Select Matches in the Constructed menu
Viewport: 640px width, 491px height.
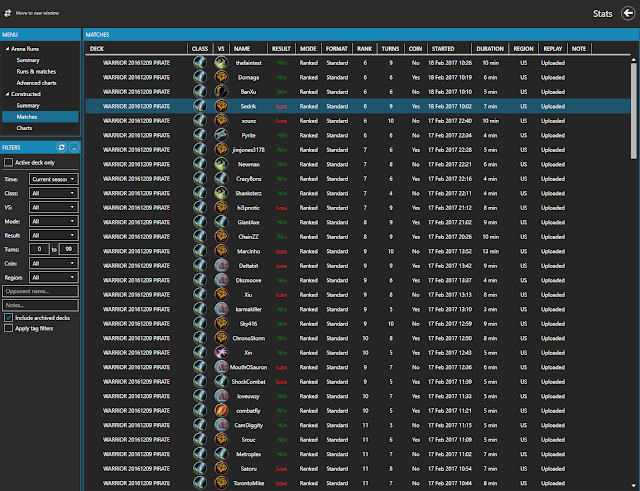pos(40,117)
